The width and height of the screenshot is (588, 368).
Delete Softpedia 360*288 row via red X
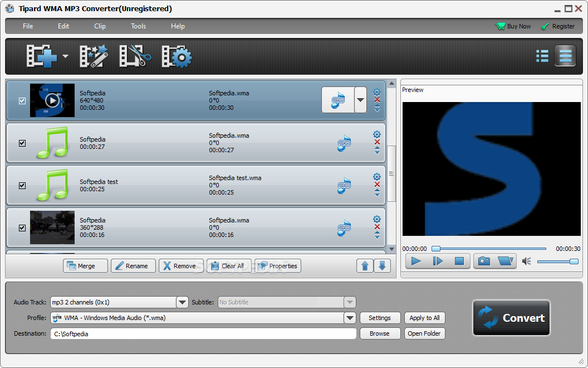coord(377,227)
